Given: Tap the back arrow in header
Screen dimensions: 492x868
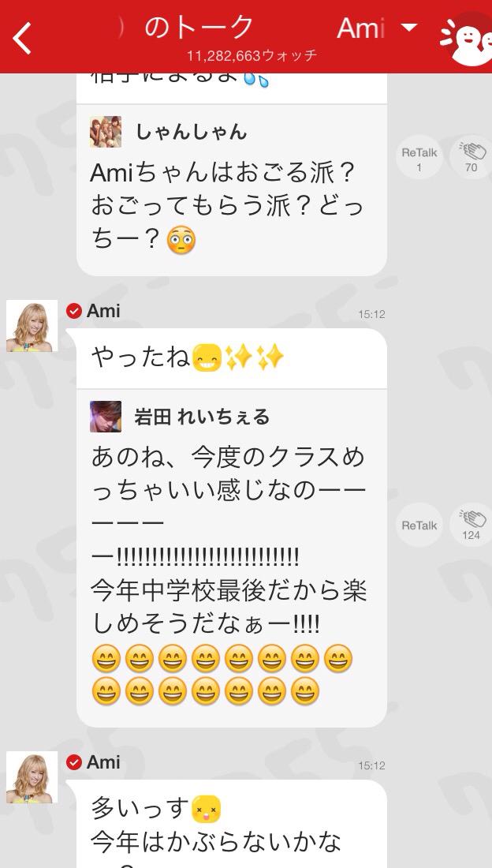Looking at the screenshot, I should [22, 39].
